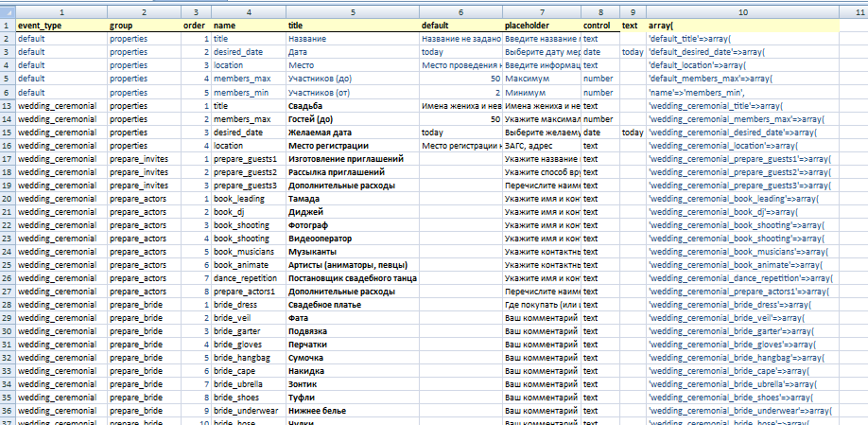Click the Нижнее белье title cell
Viewport: 868px width, 425px height.
point(353,412)
